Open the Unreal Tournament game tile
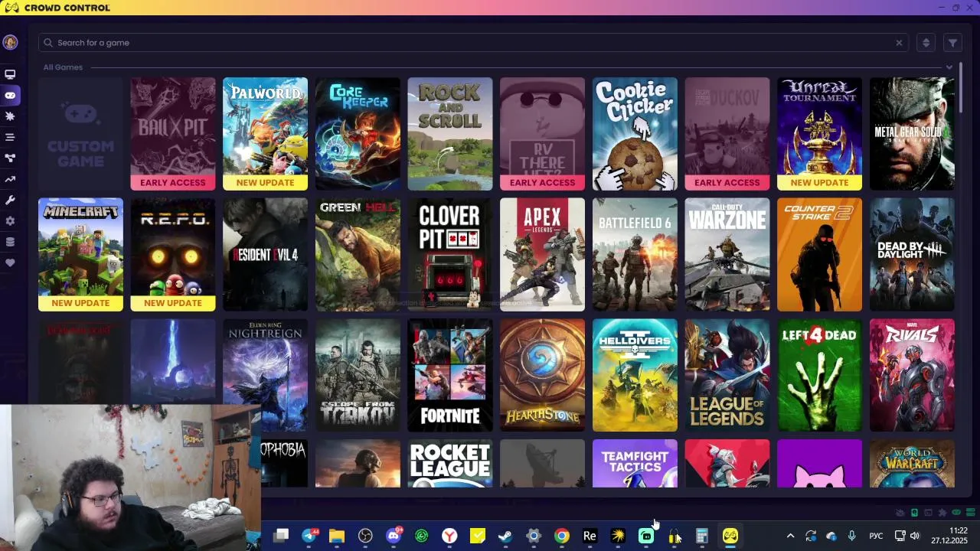 pos(819,134)
